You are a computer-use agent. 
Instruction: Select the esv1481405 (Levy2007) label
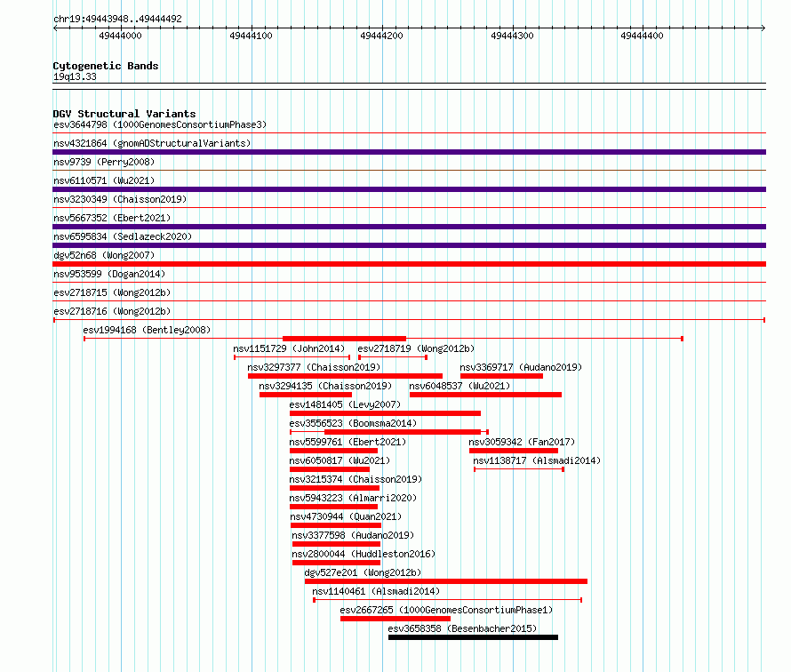pyautogui.click(x=345, y=404)
